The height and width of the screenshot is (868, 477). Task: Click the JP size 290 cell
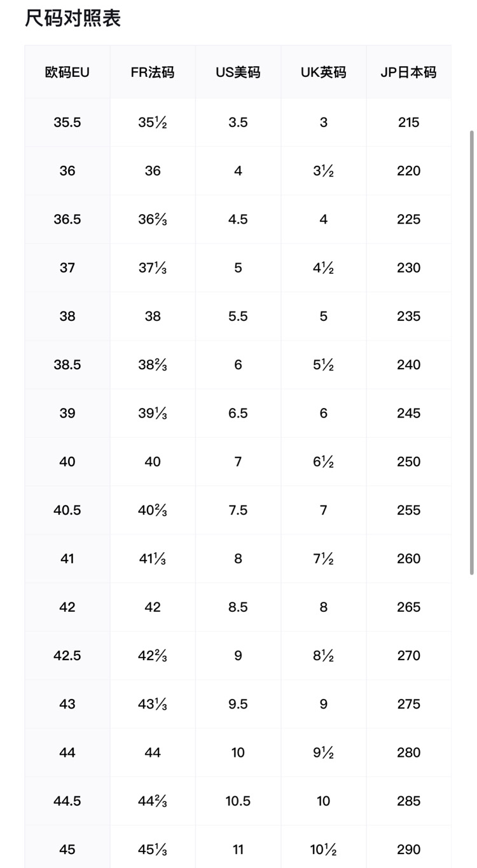tap(408, 850)
